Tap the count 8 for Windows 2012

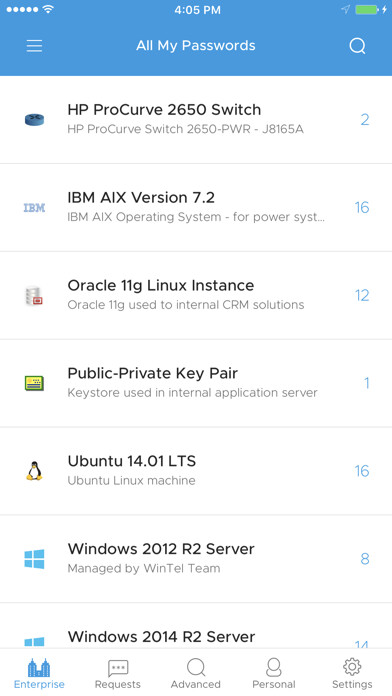tap(365, 559)
